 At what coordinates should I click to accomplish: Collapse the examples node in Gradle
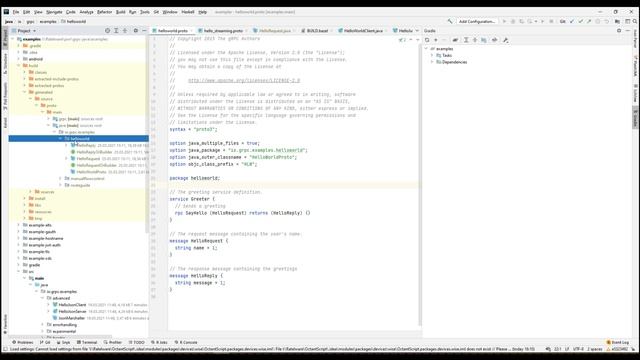426,49
